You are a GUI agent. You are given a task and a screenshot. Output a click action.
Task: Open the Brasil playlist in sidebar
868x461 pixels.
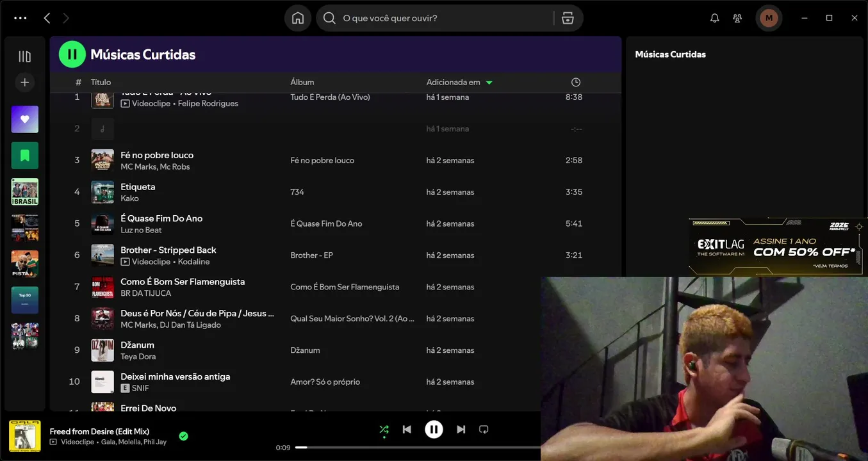coord(25,191)
